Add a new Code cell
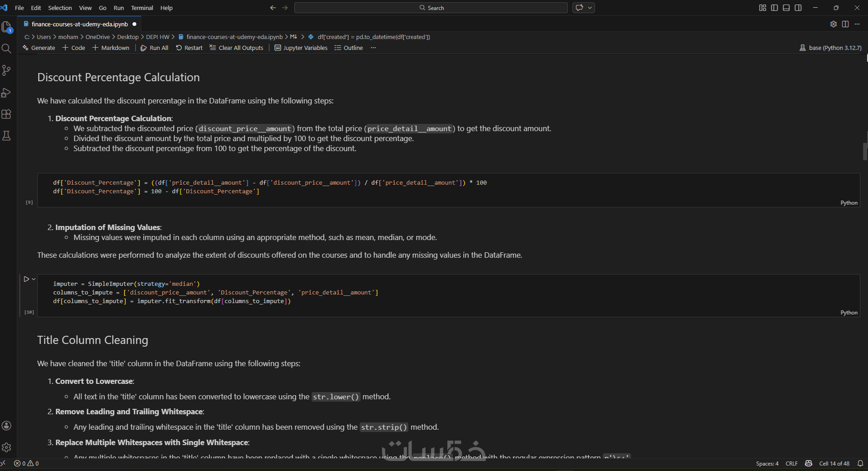This screenshot has height=471, width=868. (x=74, y=48)
